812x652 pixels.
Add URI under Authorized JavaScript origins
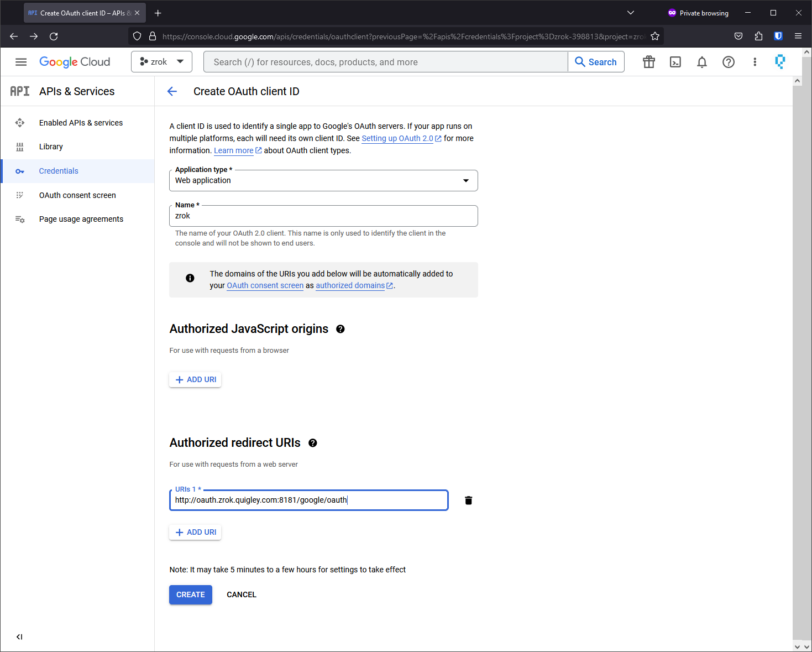[x=195, y=380]
